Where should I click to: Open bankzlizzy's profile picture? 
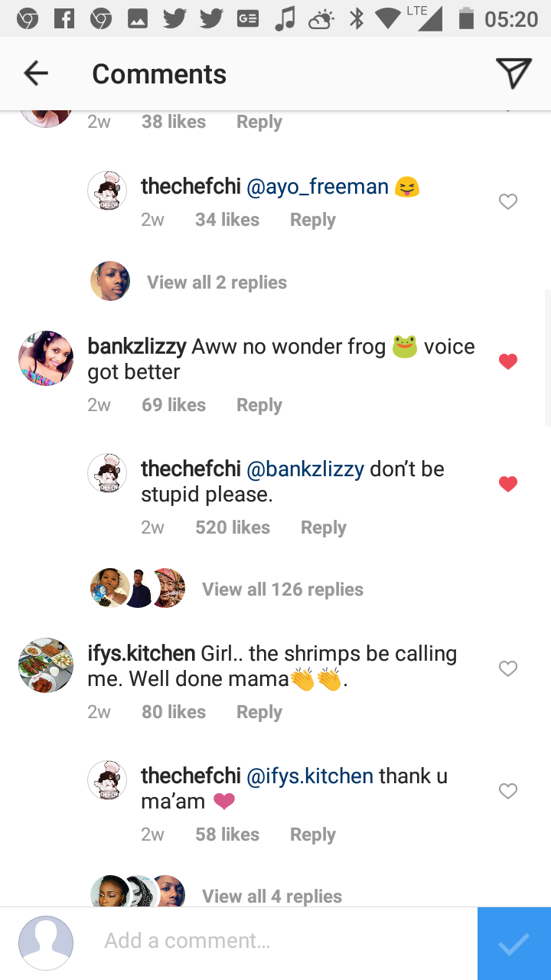point(46,358)
